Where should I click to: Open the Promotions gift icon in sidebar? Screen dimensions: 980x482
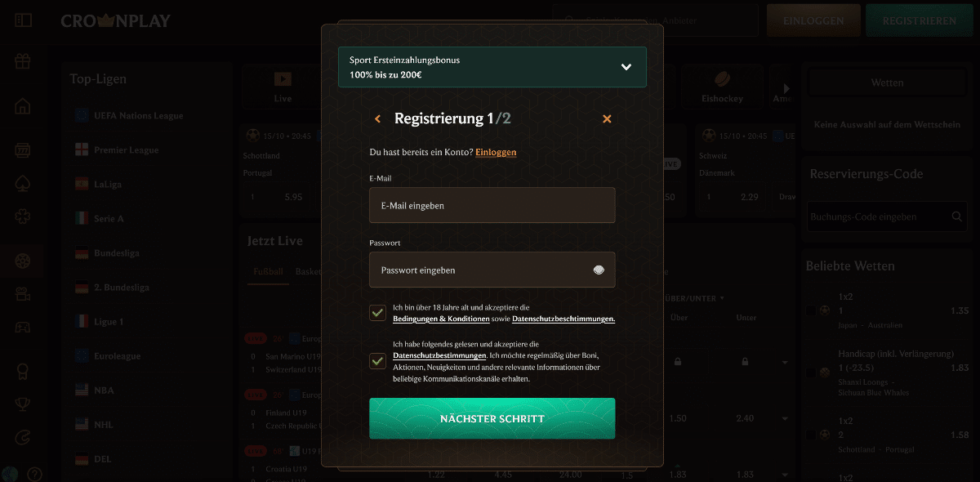(x=22, y=60)
